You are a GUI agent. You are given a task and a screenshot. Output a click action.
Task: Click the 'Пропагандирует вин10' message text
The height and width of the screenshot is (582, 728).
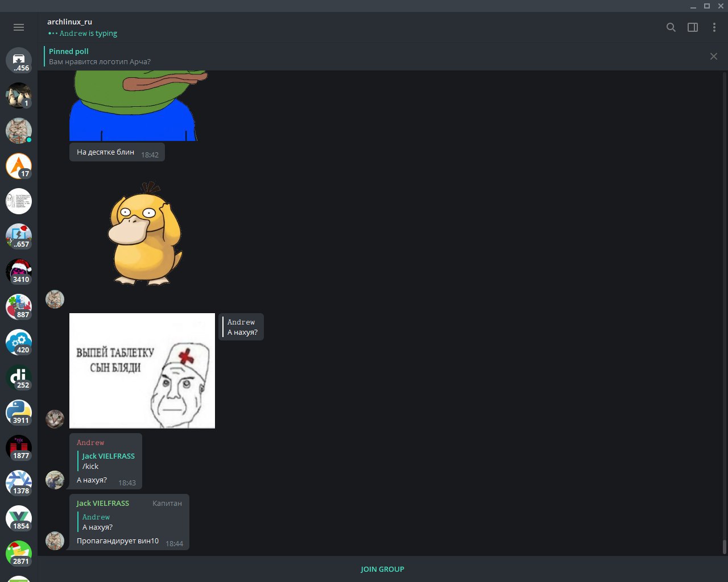118,541
